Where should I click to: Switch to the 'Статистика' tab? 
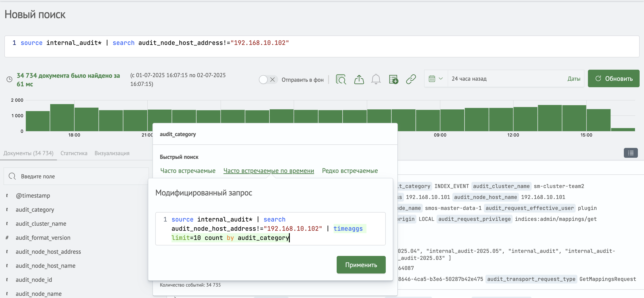(x=74, y=153)
